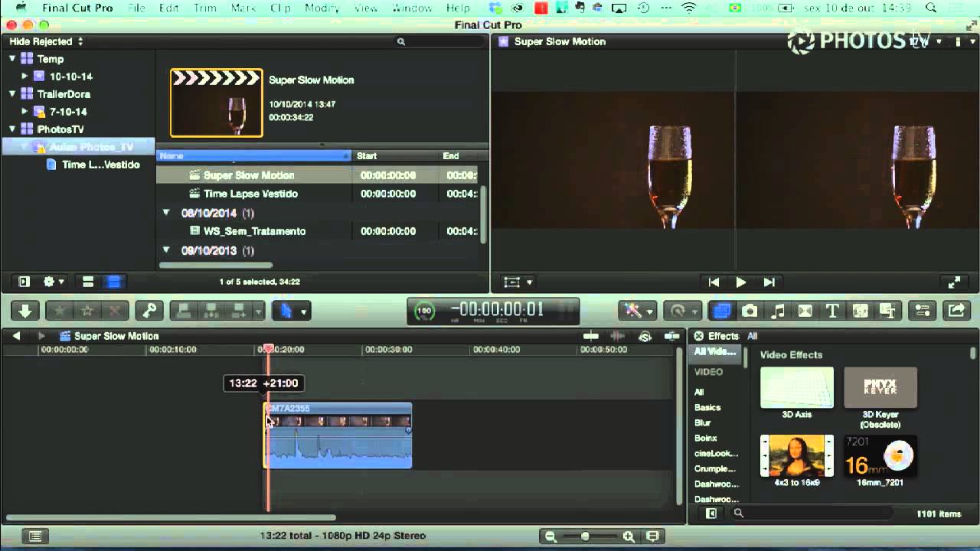Click the Connect clip to storyline button
980x551 pixels.
click(184, 311)
